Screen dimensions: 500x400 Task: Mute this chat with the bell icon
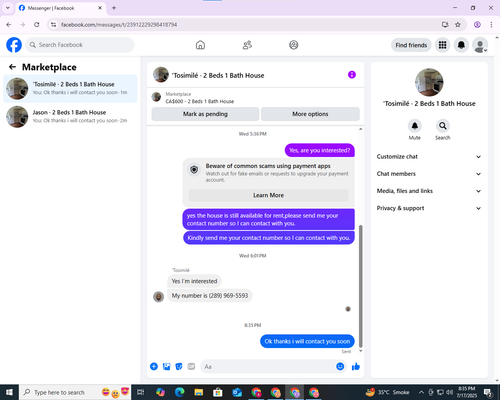click(x=415, y=126)
